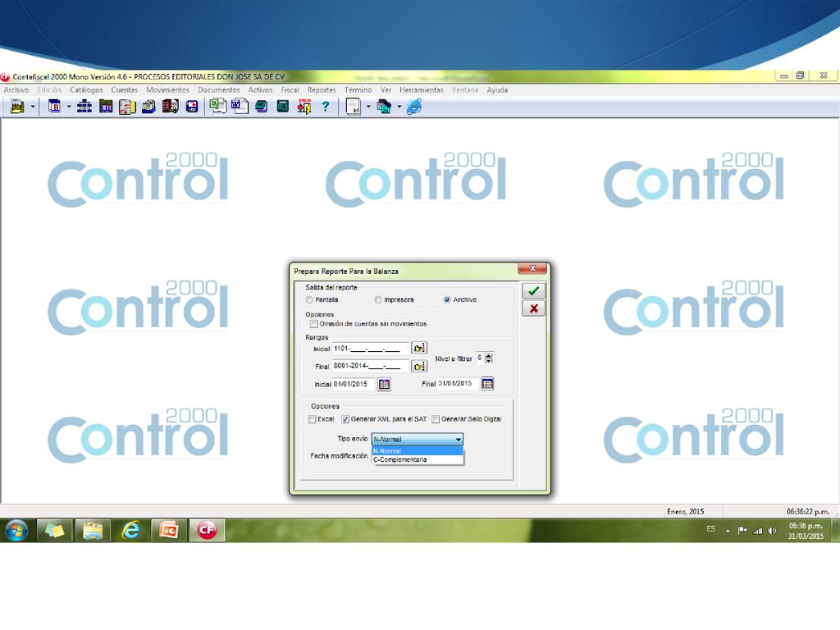Browse accounts for Inicial range folder icon
The height and width of the screenshot is (630, 840).
(x=419, y=348)
